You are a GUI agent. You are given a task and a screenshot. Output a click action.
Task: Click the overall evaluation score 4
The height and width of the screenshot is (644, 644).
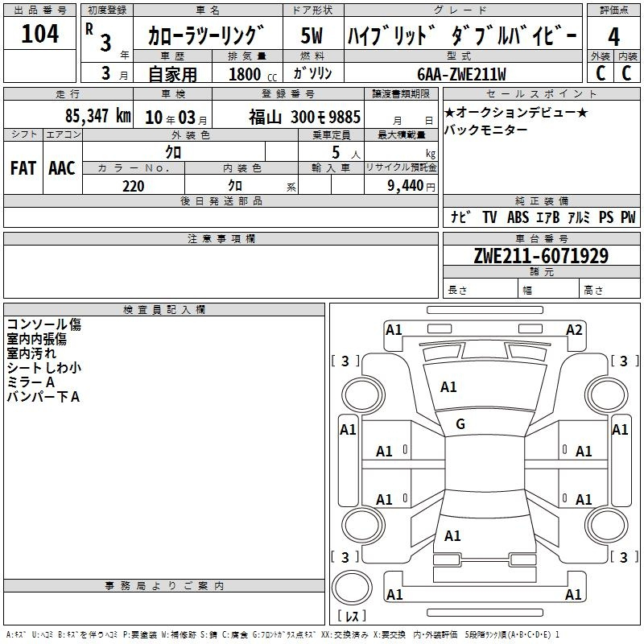(x=613, y=36)
